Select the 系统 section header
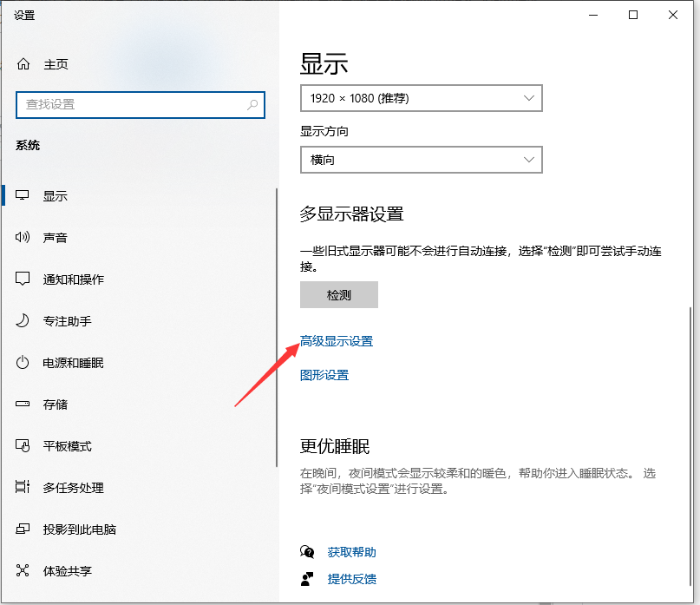 click(x=29, y=145)
